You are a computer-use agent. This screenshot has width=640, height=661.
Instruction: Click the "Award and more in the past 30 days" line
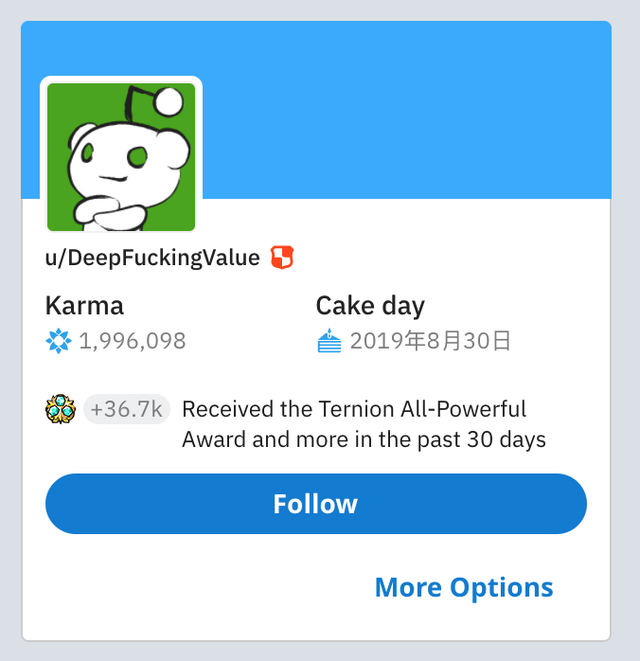(364, 439)
